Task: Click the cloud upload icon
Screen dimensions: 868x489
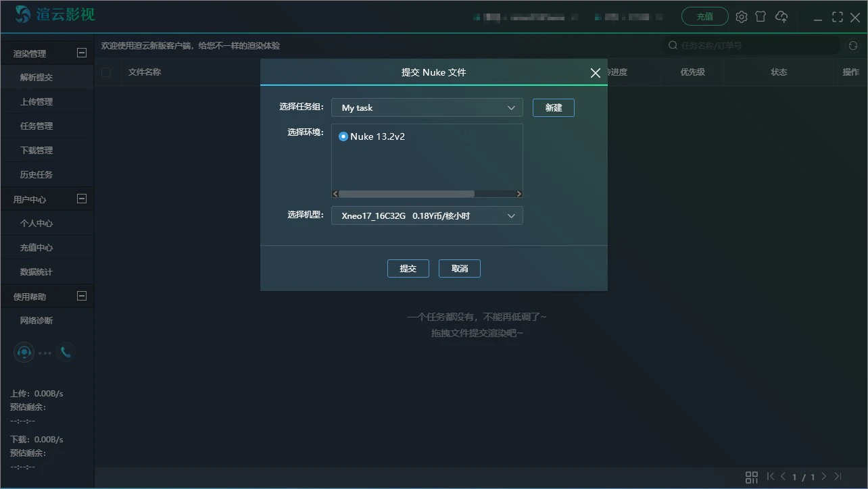Action: click(781, 16)
